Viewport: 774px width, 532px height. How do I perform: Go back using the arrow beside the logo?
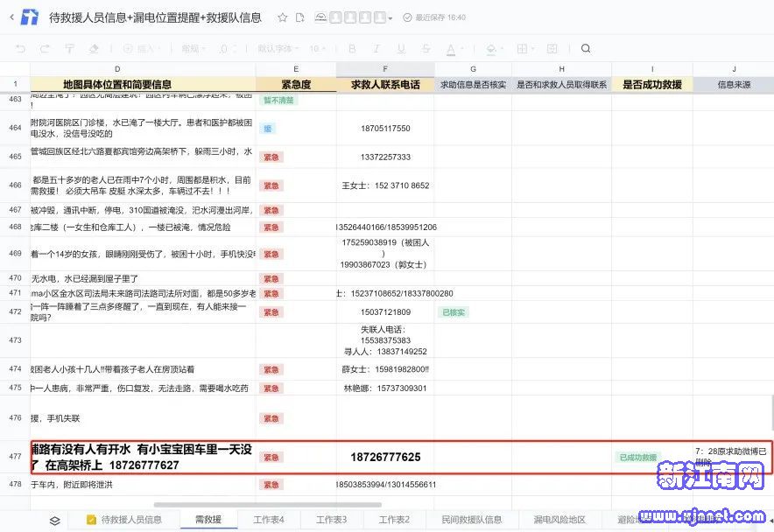coord(12,17)
